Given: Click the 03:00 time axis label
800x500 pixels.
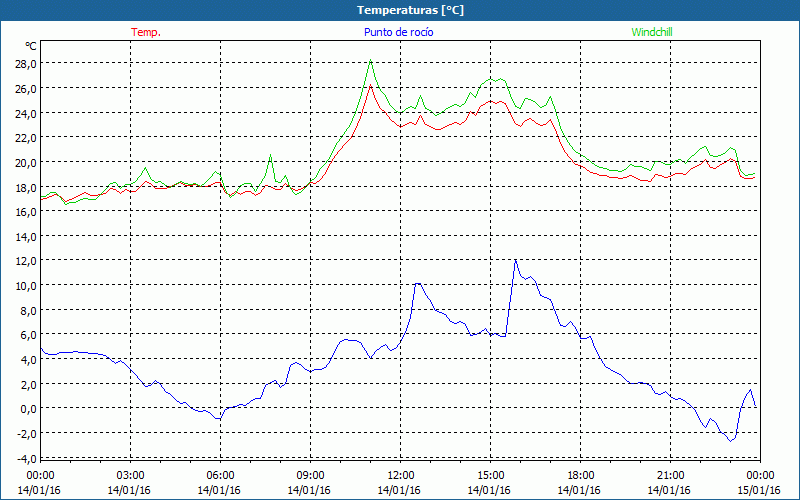Looking at the screenshot, I should tap(130, 476).
